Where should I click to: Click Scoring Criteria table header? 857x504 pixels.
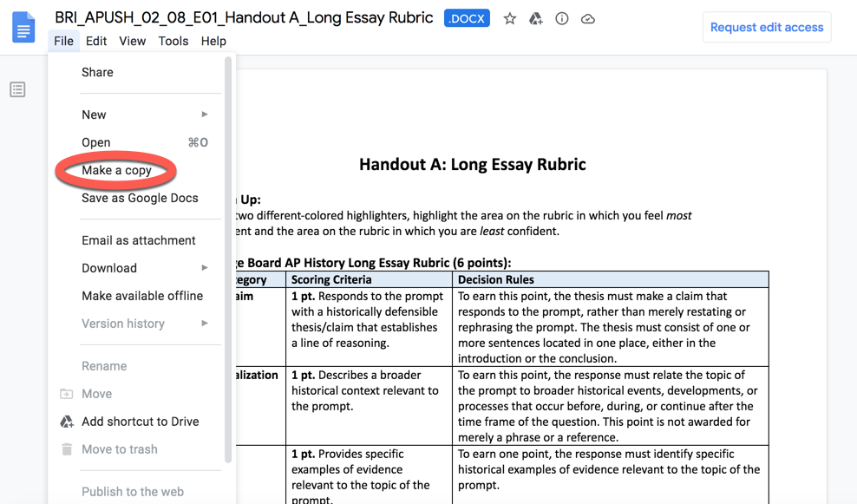369,279
